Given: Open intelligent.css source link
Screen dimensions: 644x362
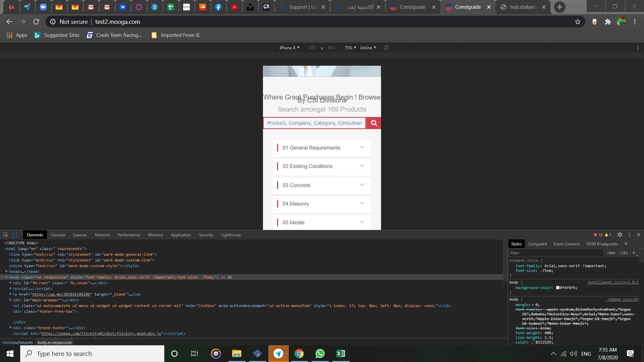Looking at the screenshot, I should click(x=613, y=282).
